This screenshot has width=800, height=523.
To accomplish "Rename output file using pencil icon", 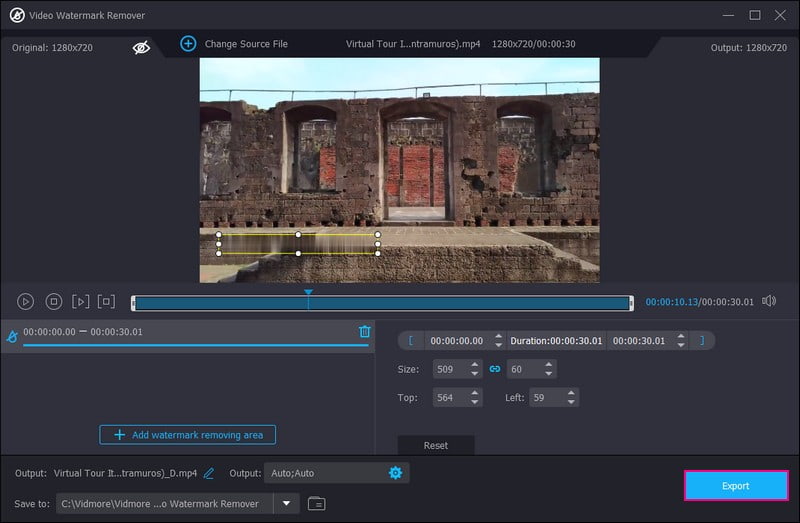I will (209, 473).
